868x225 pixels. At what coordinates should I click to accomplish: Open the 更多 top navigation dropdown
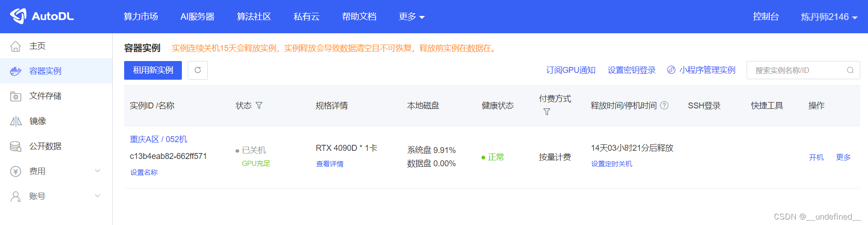click(411, 16)
